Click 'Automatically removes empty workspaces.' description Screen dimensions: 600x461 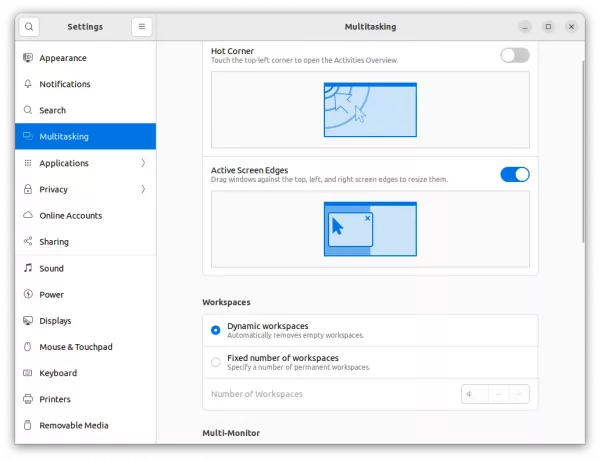295,336
